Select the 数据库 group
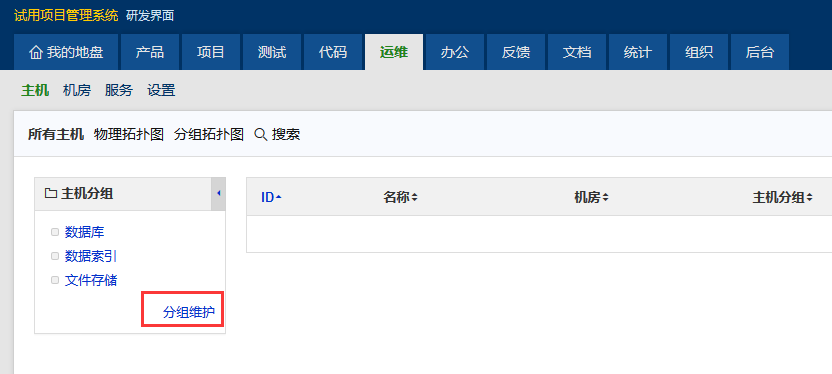Viewport: 832px width, 374px height. click(84, 232)
